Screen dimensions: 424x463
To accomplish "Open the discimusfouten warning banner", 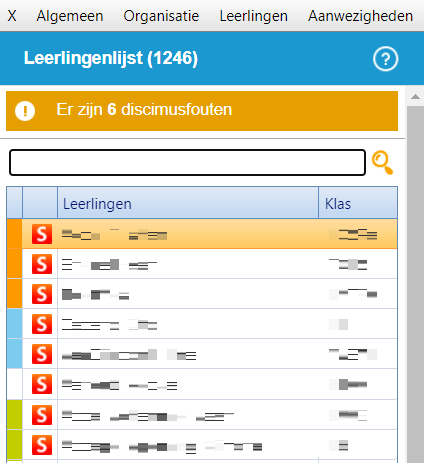I will pyautogui.click(x=202, y=111).
